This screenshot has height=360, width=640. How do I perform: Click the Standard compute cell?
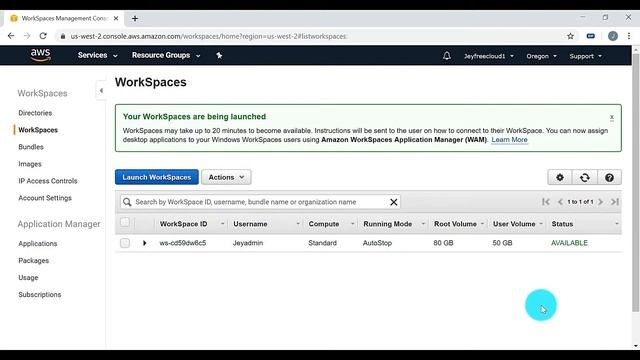click(322, 243)
